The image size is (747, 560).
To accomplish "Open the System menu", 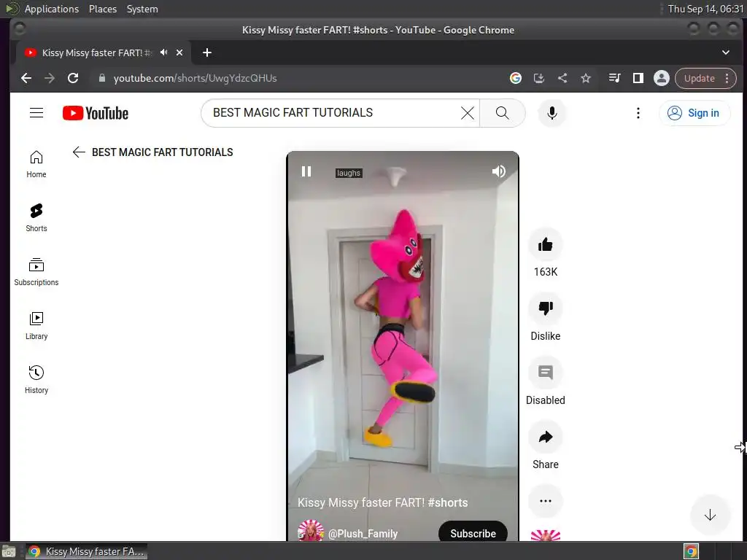I will [x=142, y=9].
